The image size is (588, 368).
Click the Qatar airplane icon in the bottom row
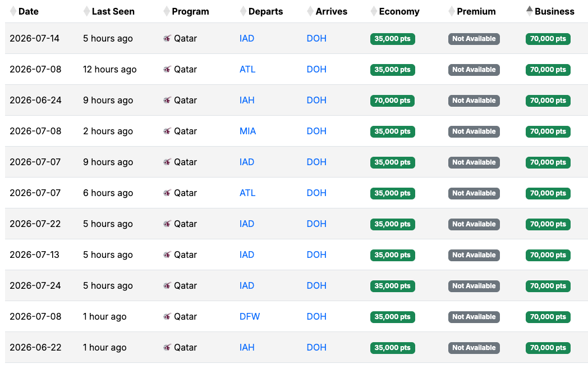[x=167, y=347]
